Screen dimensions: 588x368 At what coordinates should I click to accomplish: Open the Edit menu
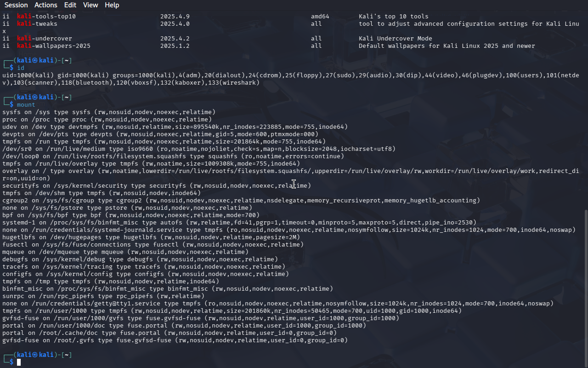tap(70, 5)
